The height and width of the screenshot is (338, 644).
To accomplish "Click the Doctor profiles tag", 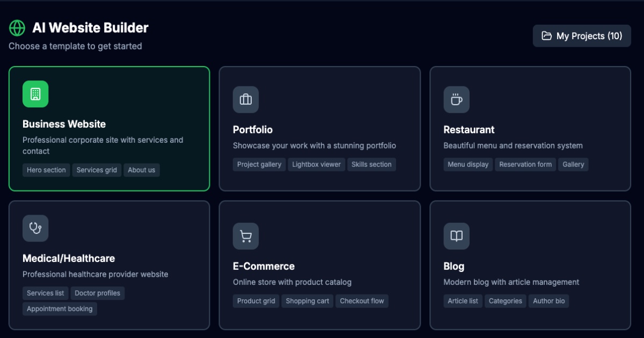I will point(97,293).
